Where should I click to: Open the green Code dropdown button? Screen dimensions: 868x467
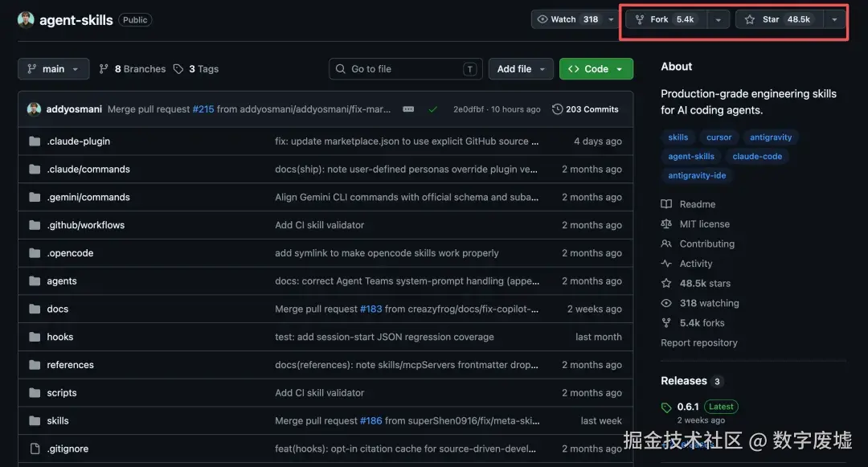point(596,69)
